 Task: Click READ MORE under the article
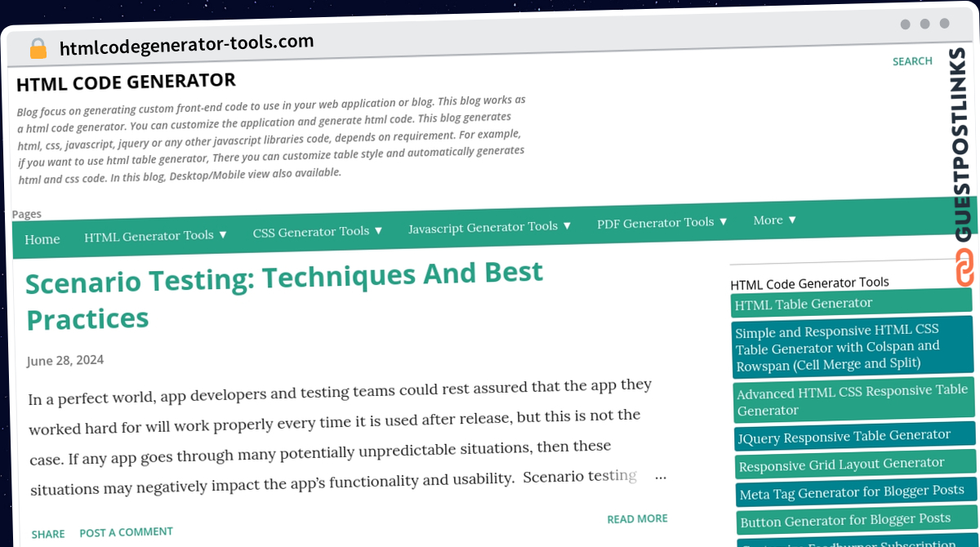(637, 518)
